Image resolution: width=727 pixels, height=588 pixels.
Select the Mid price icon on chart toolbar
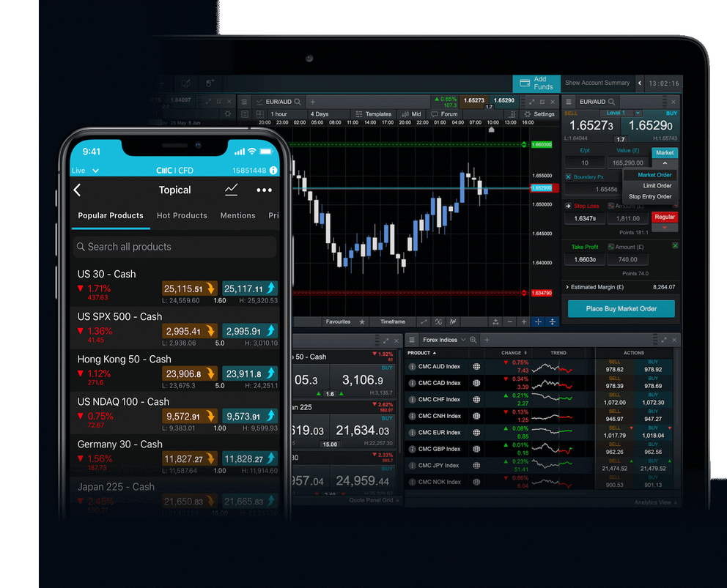405,114
